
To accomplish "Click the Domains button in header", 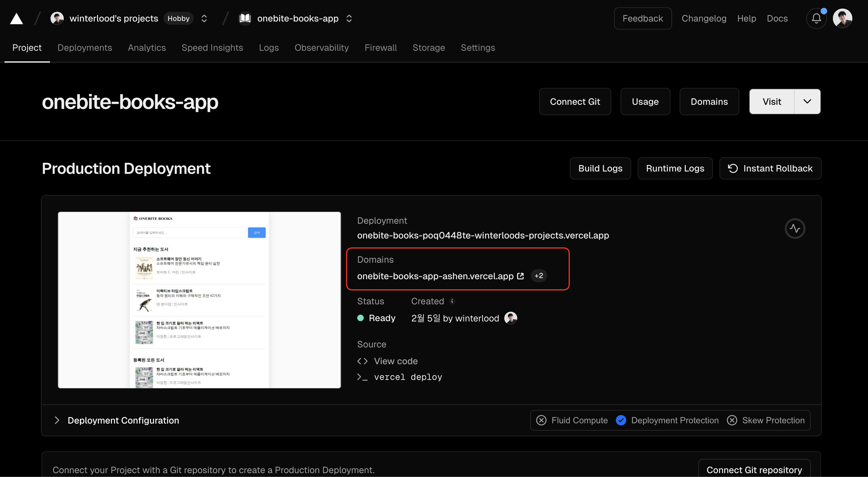I will click(709, 102).
